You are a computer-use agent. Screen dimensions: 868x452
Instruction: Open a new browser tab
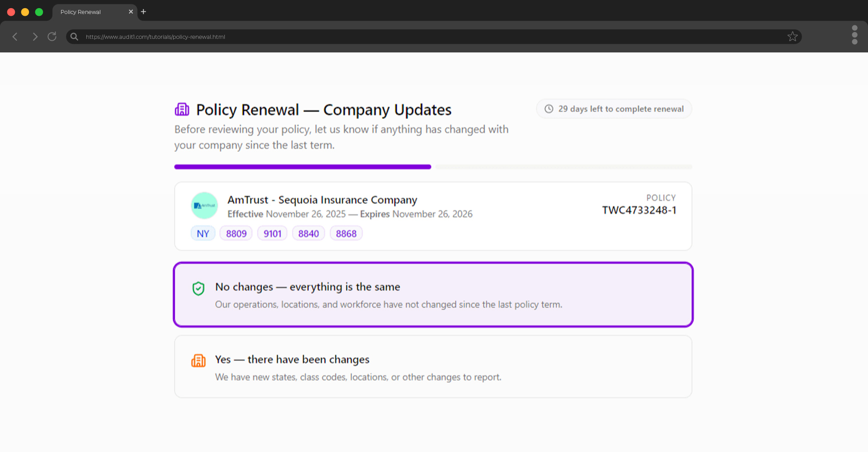[x=143, y=11]
